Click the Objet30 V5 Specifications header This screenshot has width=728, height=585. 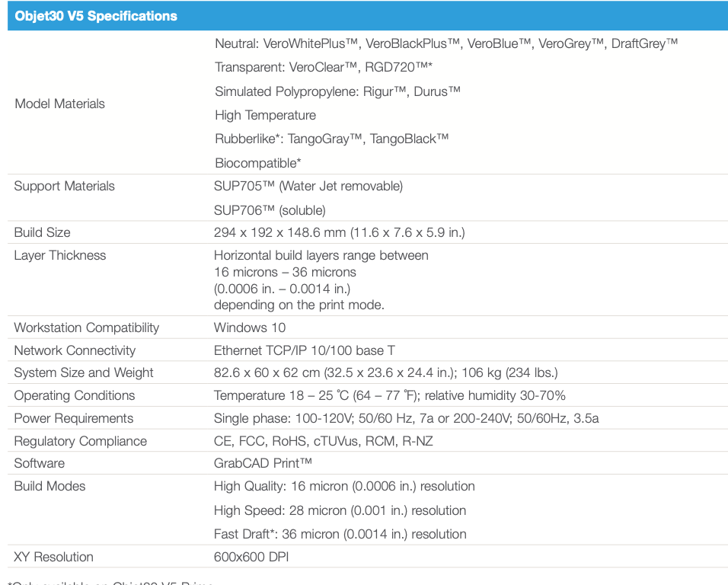97,16
